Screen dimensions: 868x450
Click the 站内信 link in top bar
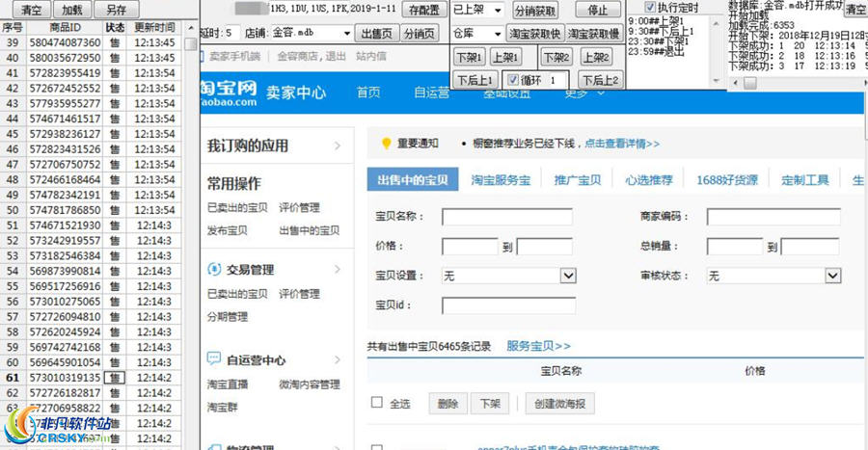tap(371, 57)
